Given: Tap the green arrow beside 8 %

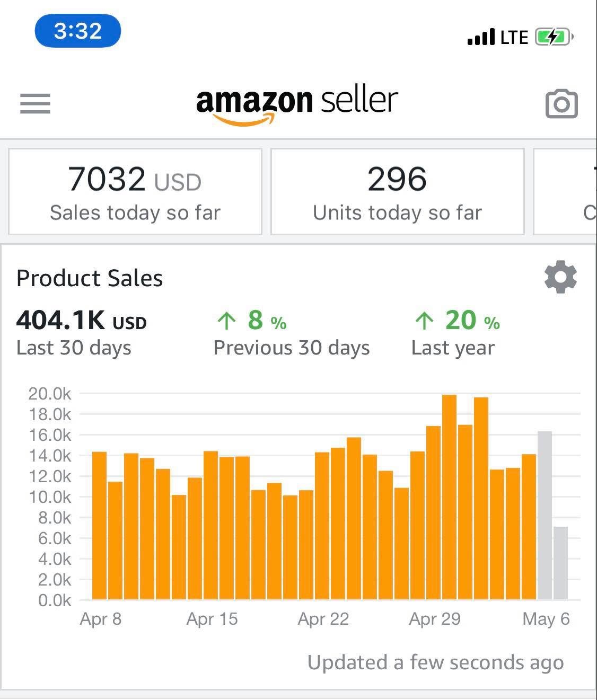Looking at the screenshot, I should [x=226, y=320].
